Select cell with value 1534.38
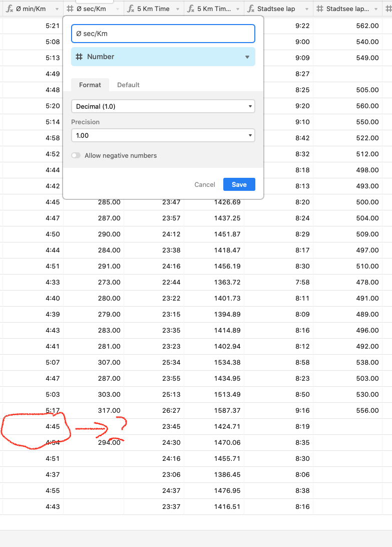Screen dimensions: 392x547 [214, 362]
